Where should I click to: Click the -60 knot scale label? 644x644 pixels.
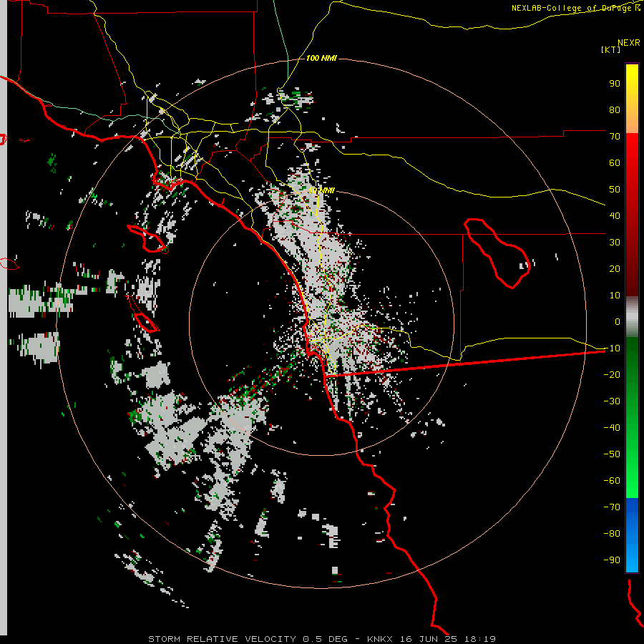click(x=612, y=481)
